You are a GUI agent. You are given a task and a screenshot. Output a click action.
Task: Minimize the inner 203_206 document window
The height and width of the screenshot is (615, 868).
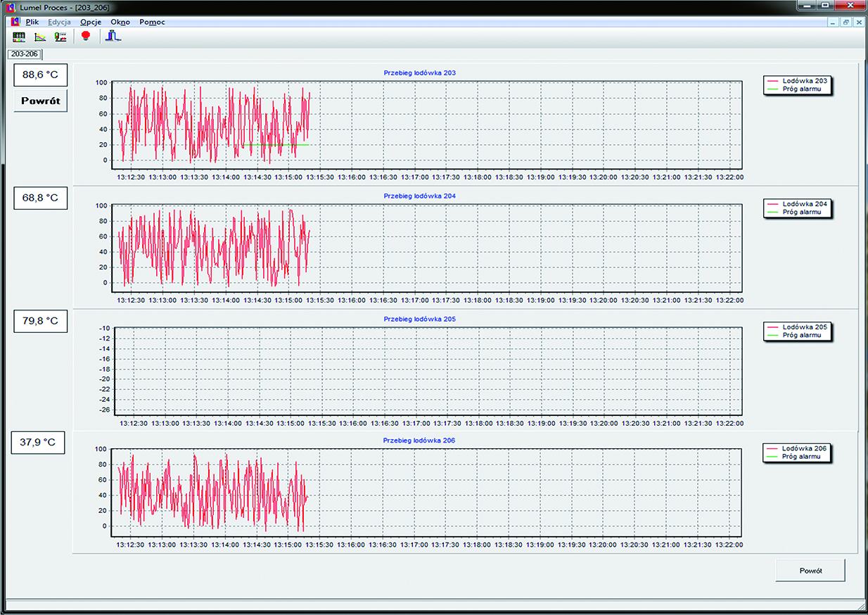pos(834,22)
